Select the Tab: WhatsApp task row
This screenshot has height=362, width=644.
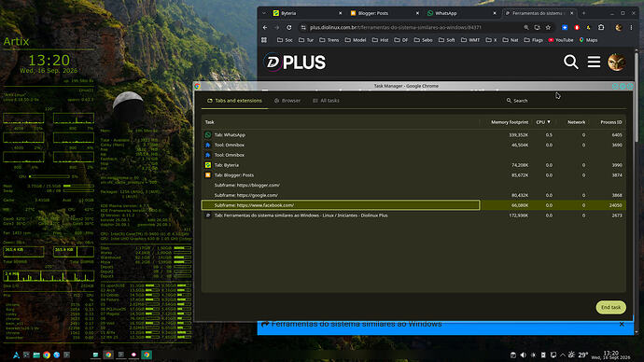tap(413, 135)
